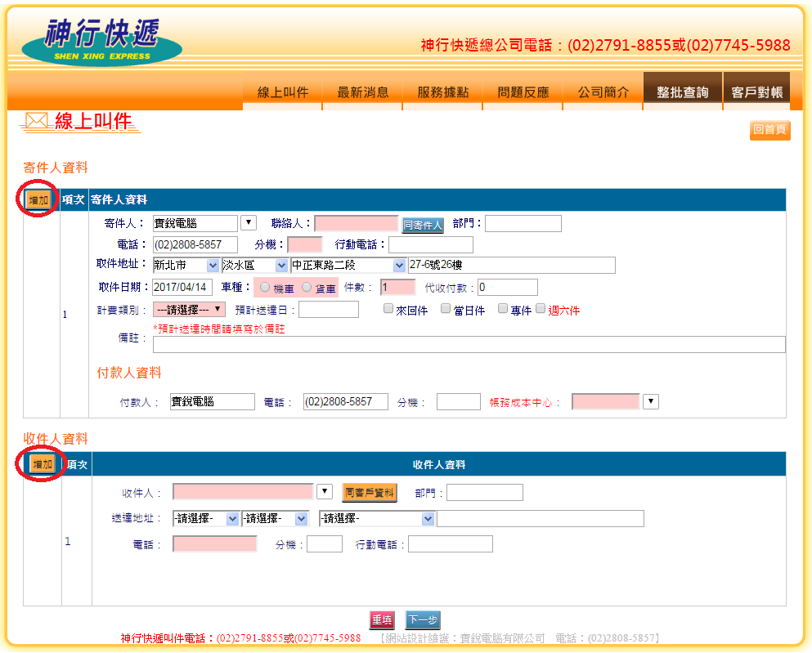
Task: Click 增加 button in sender section
Action: [x=38, y=200]
